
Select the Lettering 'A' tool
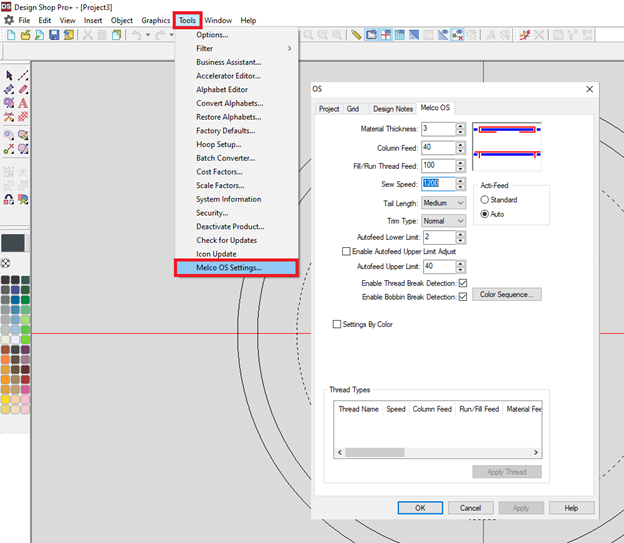point(22,103)
